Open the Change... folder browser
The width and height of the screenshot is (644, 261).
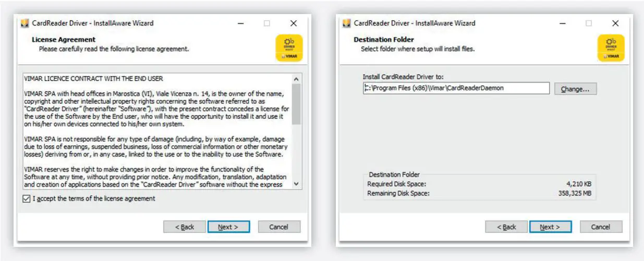coord(575,89)
